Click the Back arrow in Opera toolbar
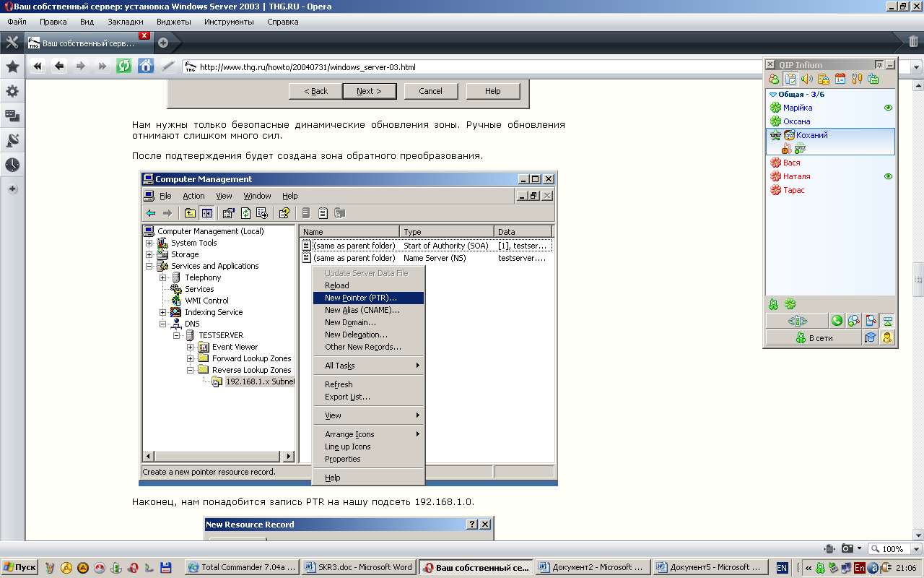The image size is (924, 578). 59,66
